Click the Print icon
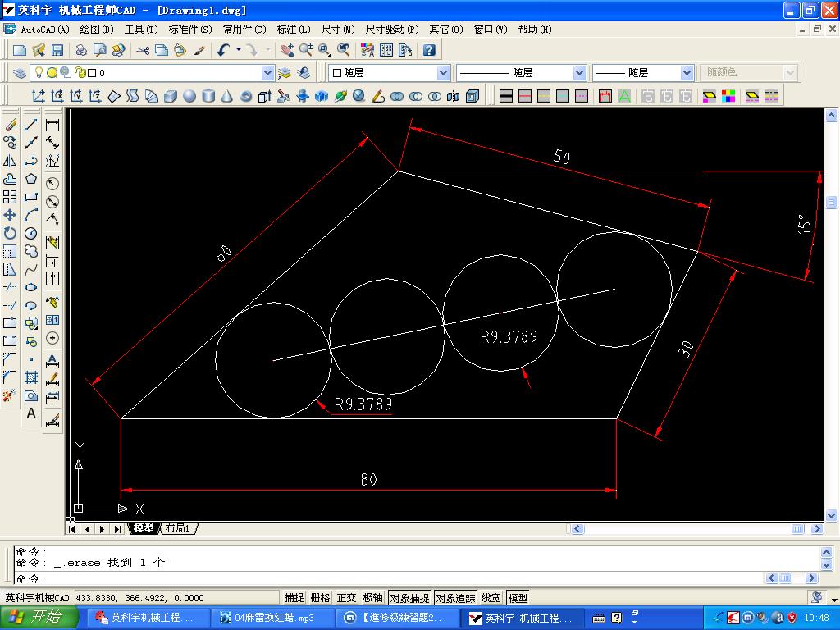 pyautogui.click(x=81, y=50)
